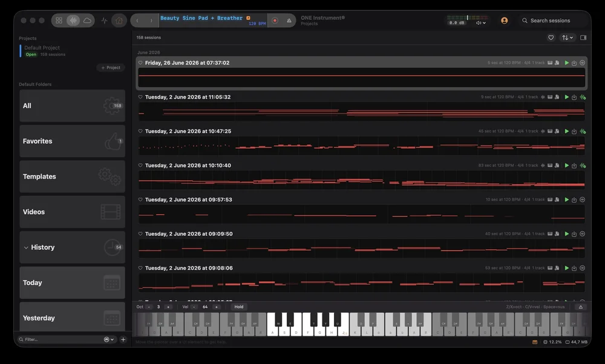Toggle the metronome icon next to record
The width and height of the screenshot is (605, 364).
point(289,21)
